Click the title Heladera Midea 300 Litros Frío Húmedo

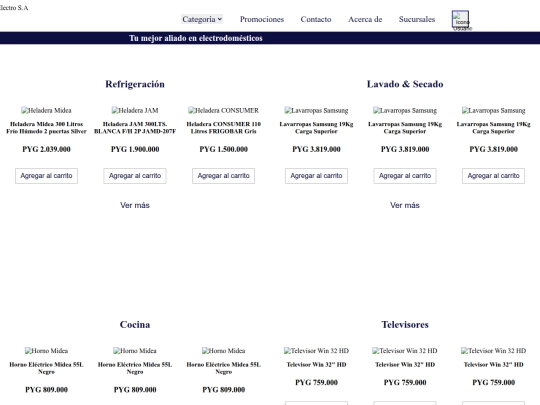point(46,127)
